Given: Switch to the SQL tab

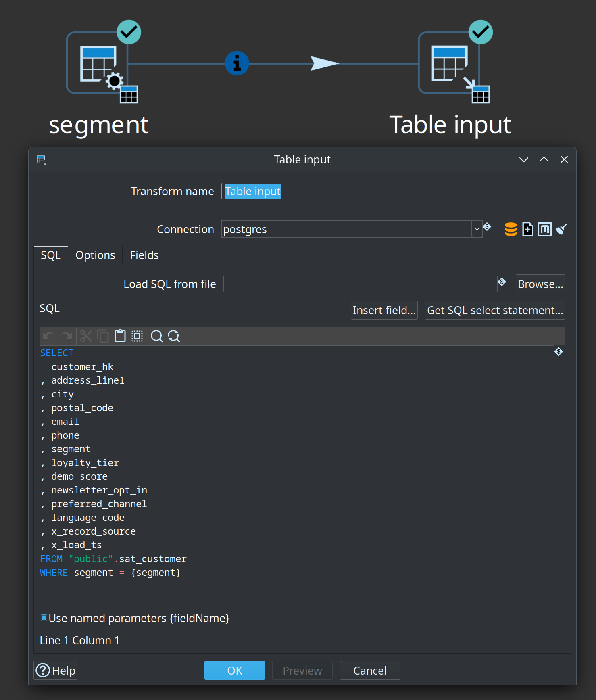Looking at the screenshot, I should (51, 255).
